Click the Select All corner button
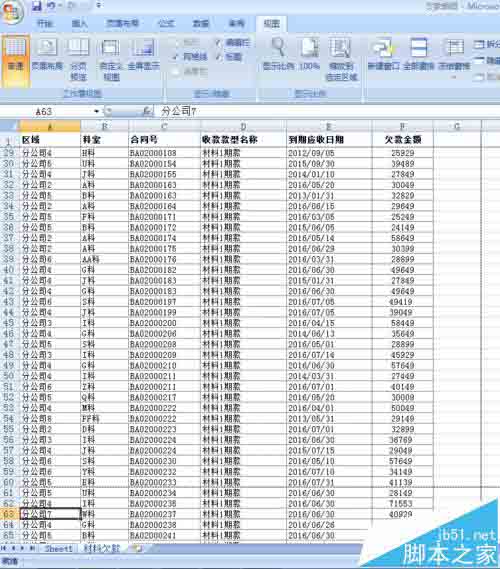This screenshot has height=569, width=500. click(x=9, y=126)
